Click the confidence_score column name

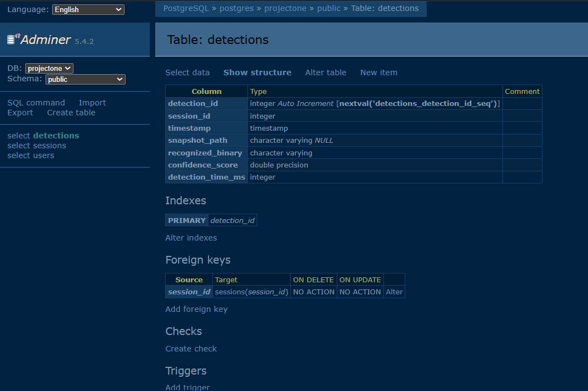203,165
